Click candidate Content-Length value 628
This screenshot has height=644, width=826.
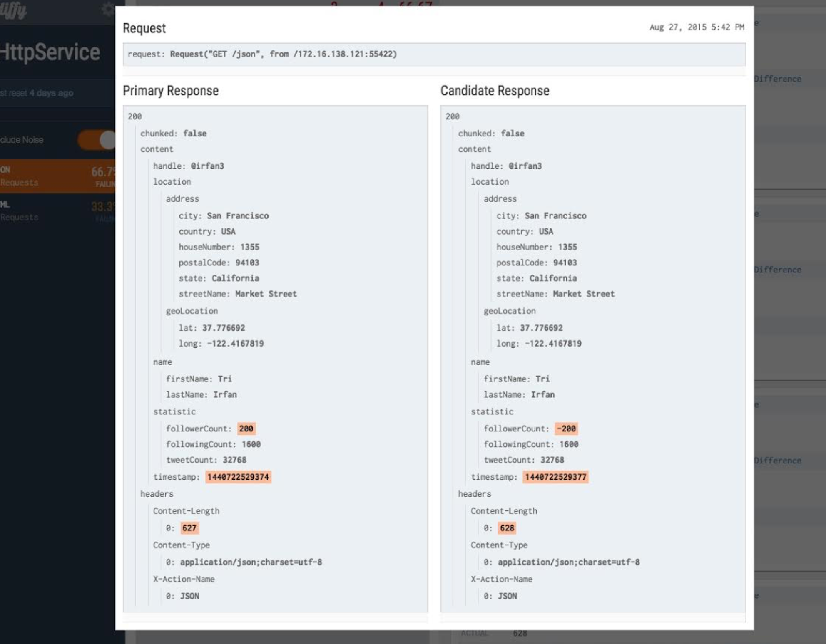coord(507,528)
